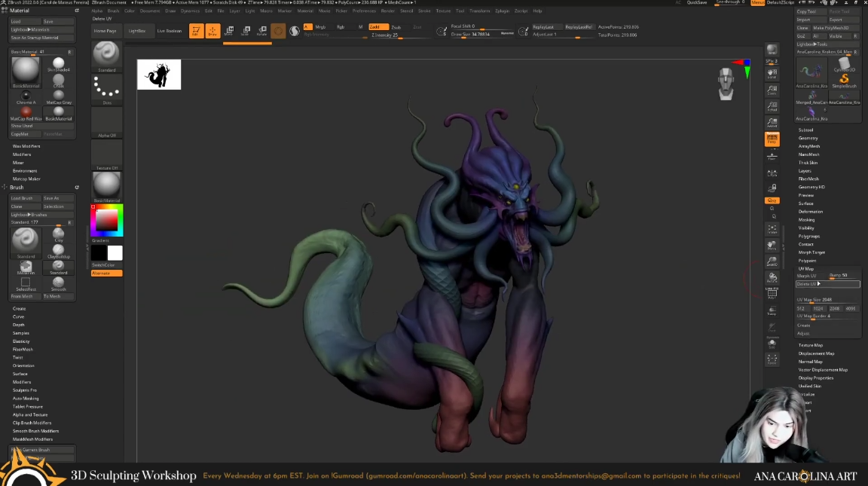Select the ClayBuildup brush icon
The image size is (868, 486).
pyautogui.click(x=58, y=250)
